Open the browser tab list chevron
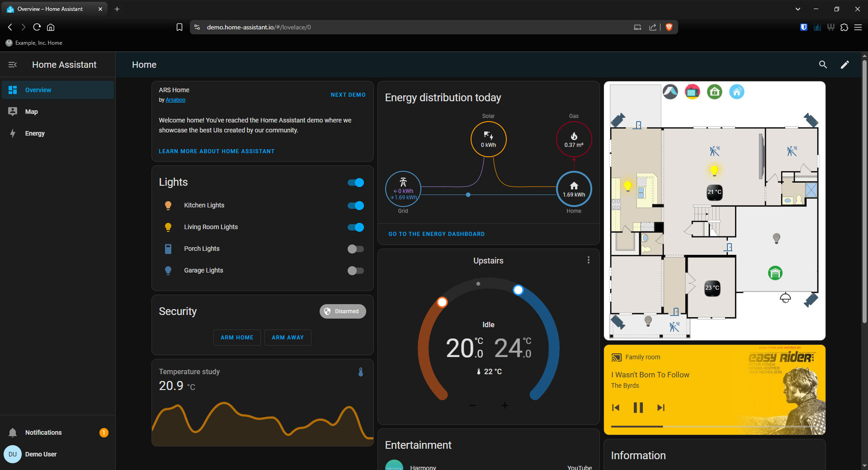 (797, 9)
